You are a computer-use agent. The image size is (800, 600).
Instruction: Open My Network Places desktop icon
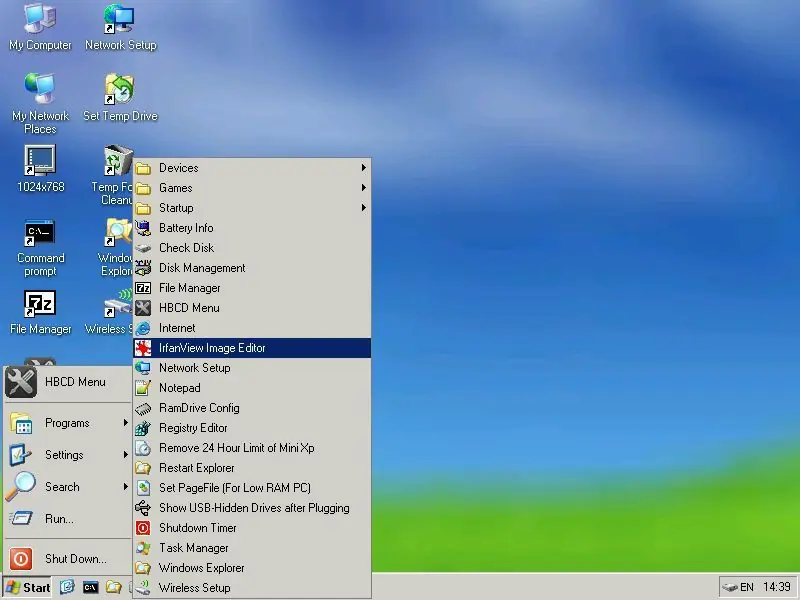coord(40,103)
